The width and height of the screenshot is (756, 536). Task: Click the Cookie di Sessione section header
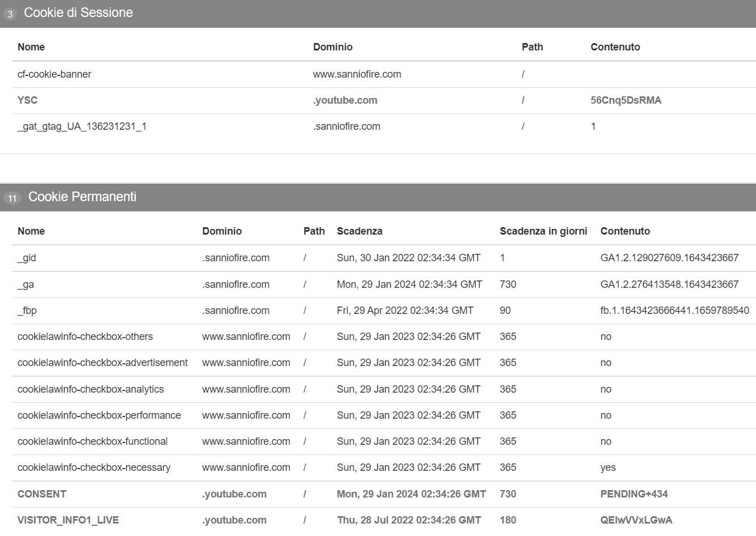pos(378,13)
